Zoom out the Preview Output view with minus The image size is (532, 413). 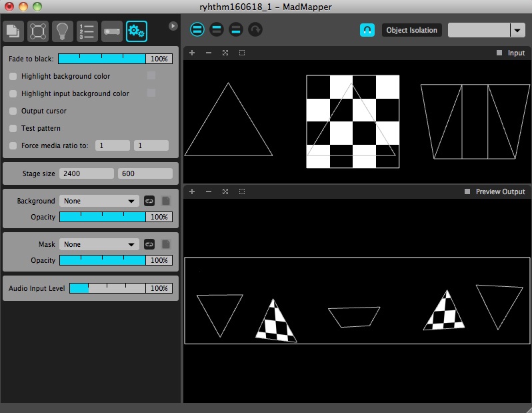(209, 191)
